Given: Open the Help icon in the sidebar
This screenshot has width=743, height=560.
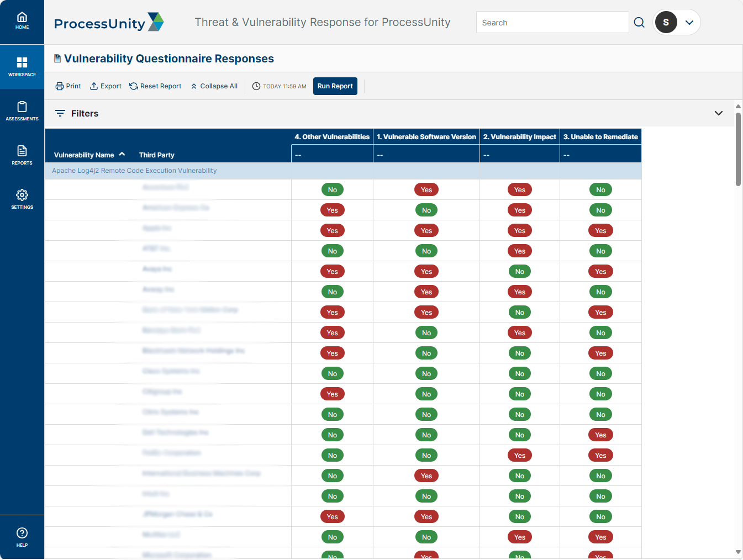Looking at the screenshot, I should [22, 537].
